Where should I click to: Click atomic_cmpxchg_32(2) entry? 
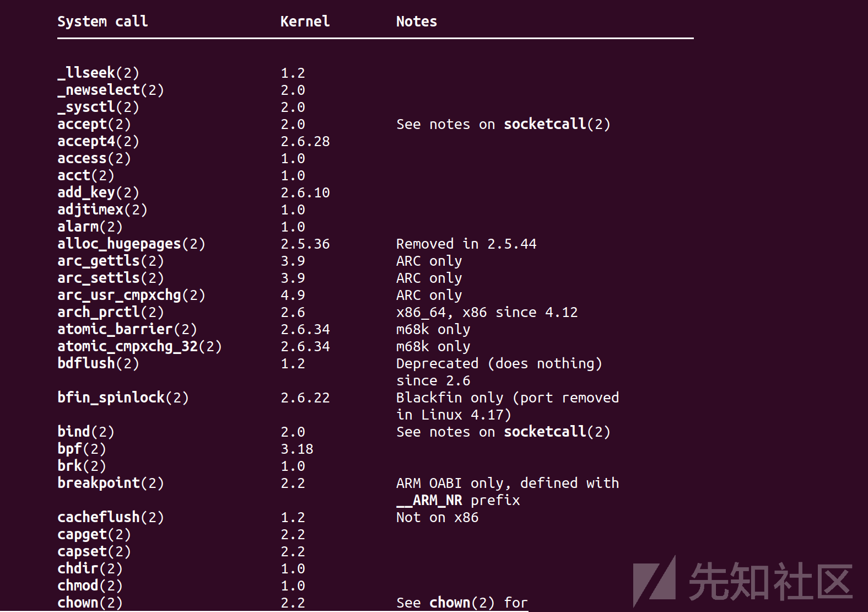(139, 346)
